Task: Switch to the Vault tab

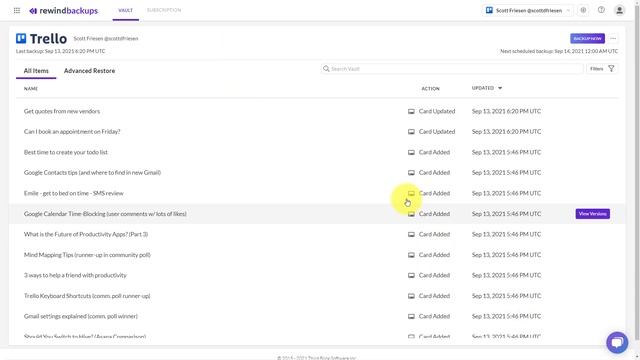Action: [x=125, y=10]
